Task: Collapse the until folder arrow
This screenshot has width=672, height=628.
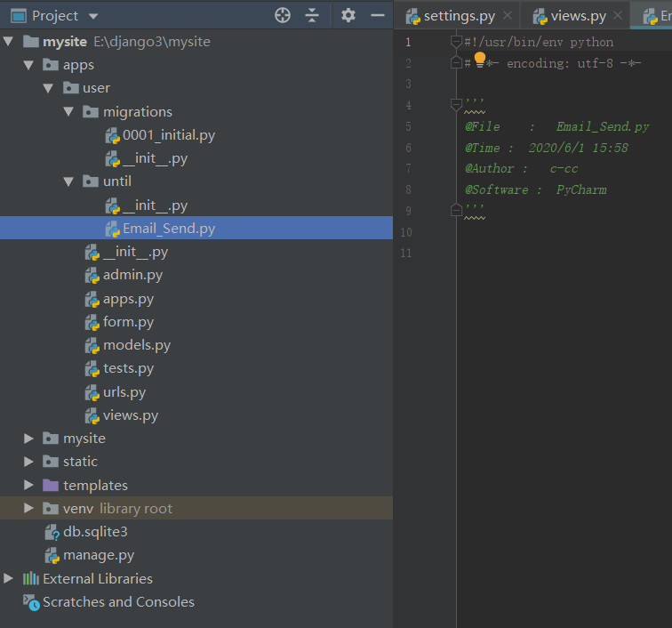Action: (x=68, y=181)
